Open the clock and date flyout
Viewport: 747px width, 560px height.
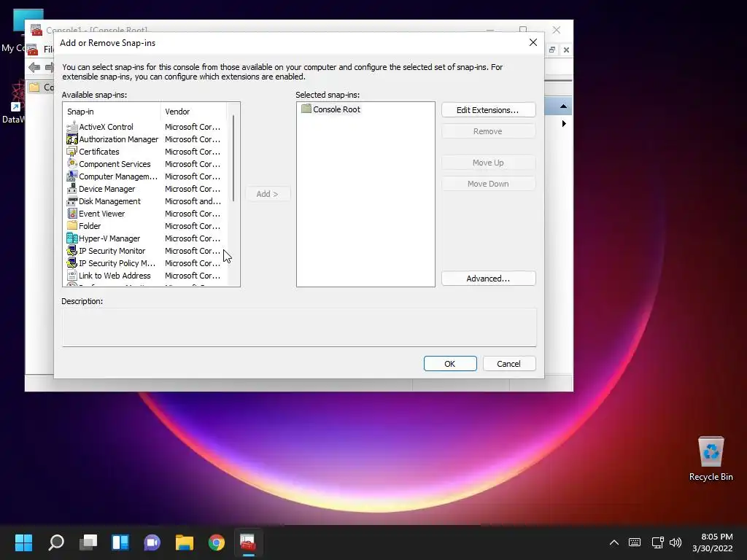coord(712,542)
